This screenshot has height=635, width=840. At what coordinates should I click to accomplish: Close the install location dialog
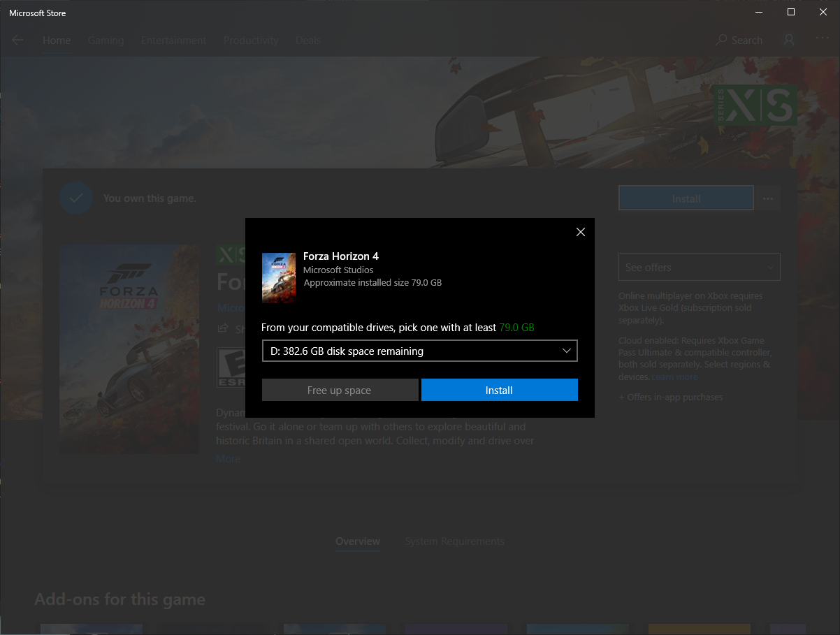coord(580,232)
